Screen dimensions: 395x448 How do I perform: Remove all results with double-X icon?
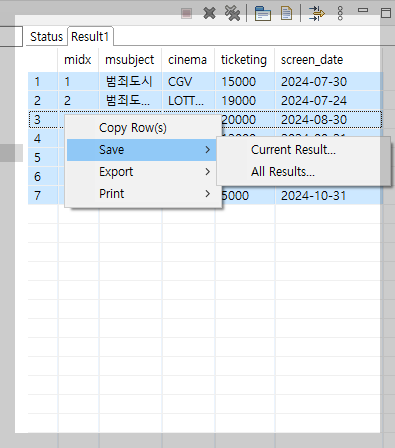[232, 13]
